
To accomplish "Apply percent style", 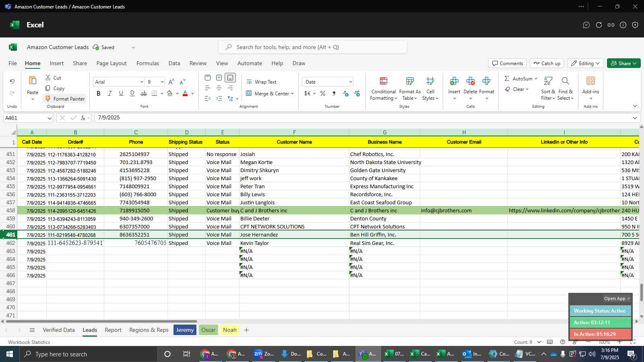I will (x=323, y=93).
